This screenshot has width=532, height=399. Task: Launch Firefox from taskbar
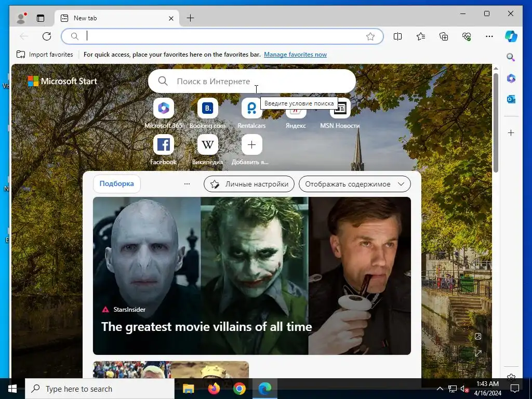point(214,389)
